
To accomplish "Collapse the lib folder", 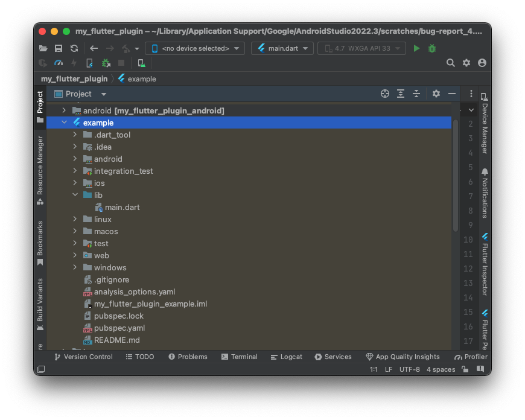I will coord(75,195).
